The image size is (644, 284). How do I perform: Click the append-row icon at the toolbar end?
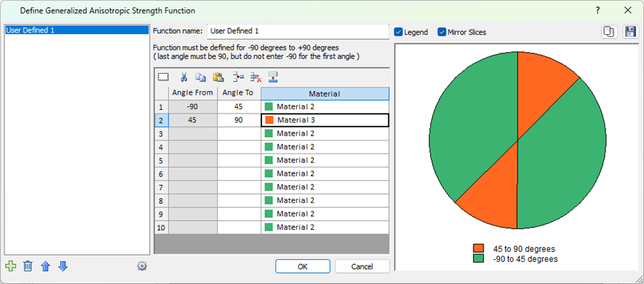pyautogui.click(x=273, y=77)
